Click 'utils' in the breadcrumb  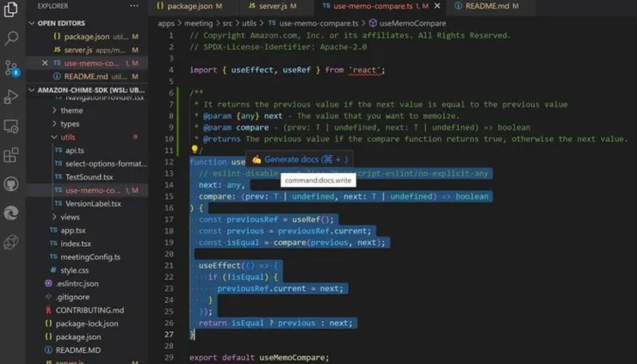(249, 23)
